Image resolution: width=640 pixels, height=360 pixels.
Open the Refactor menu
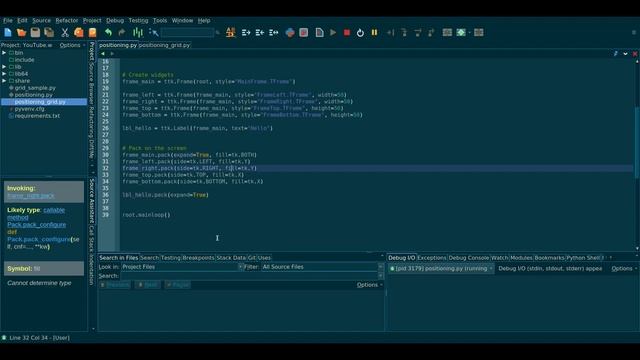67,20
